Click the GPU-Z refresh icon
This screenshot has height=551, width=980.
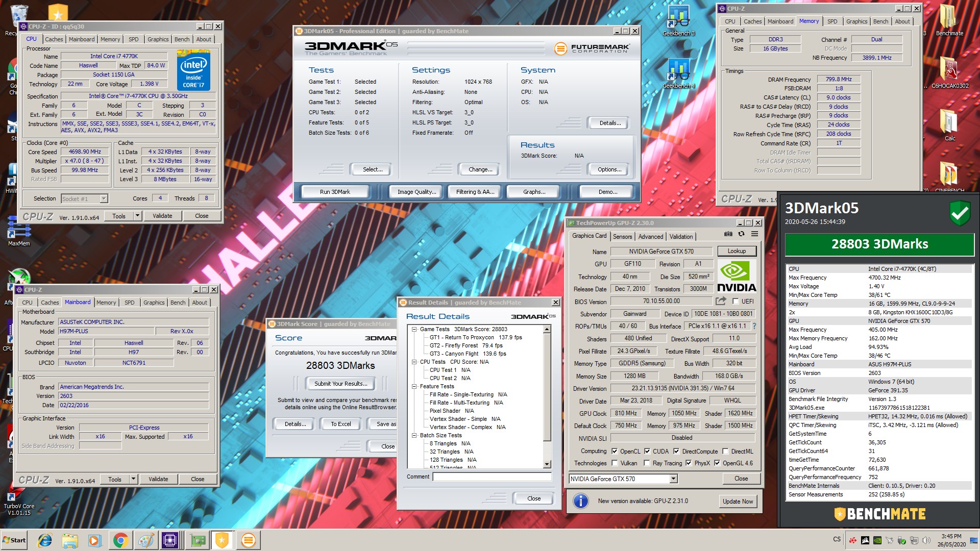tap(741, 234)
